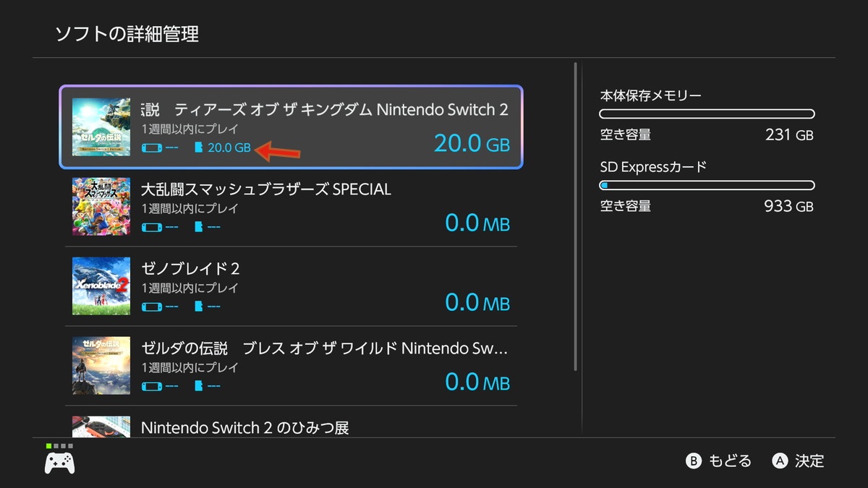
Task: Click console storage icon in Tears of the Kingdom row
Action: (152, 147)
